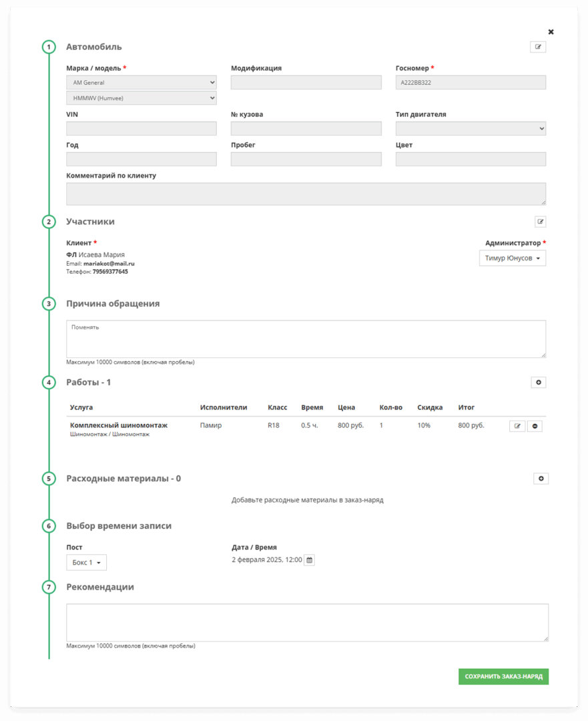Click the Класс column header
The height and width of the screenshot is (721, 588).
tap(277, 407)
